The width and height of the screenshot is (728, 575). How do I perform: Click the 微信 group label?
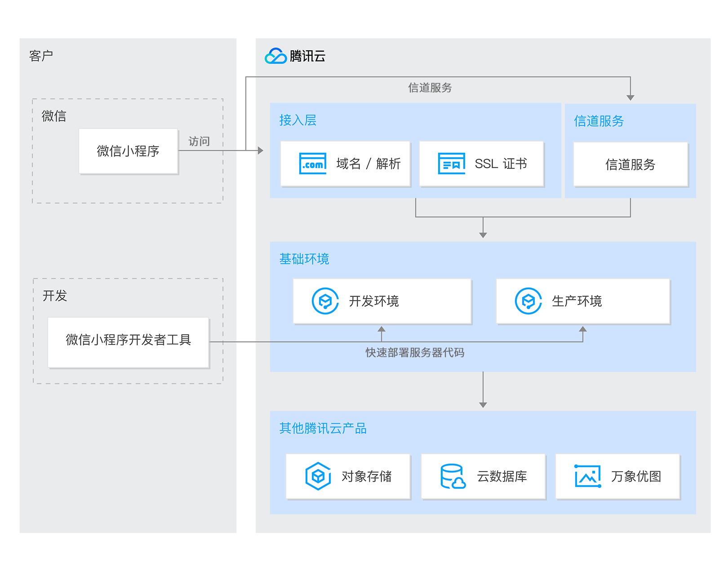tap(54, 116)
